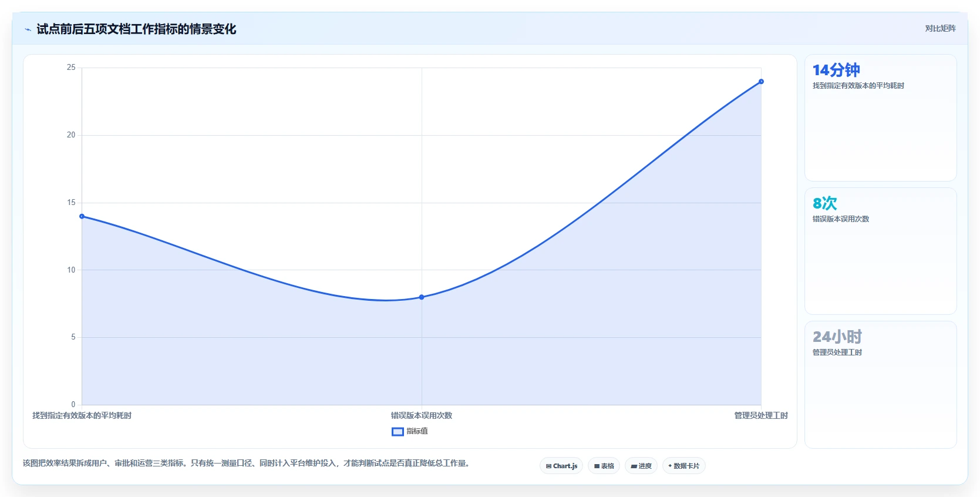Click the x-axis label 找到指定有效版本的平均耗时
This screenshot has height=497, width=980.
pyautogui.click(x=82, y=415)
